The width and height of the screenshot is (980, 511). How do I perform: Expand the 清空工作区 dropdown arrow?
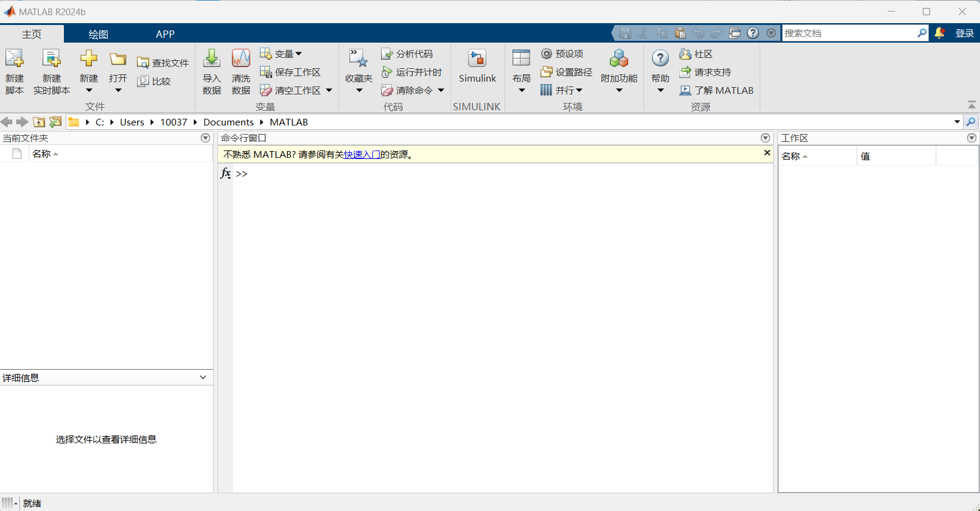pyautogui.click(x=329, y=90)
